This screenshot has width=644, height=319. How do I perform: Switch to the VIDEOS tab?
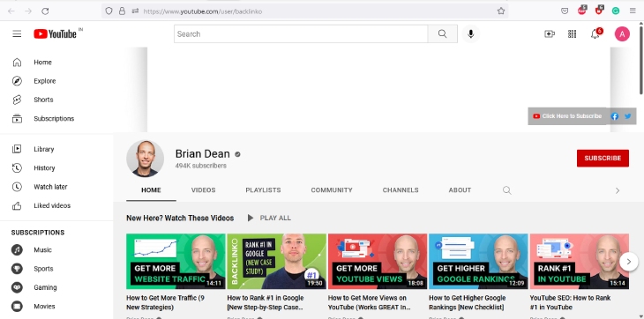pyautogui.click(x=203, y=190)
